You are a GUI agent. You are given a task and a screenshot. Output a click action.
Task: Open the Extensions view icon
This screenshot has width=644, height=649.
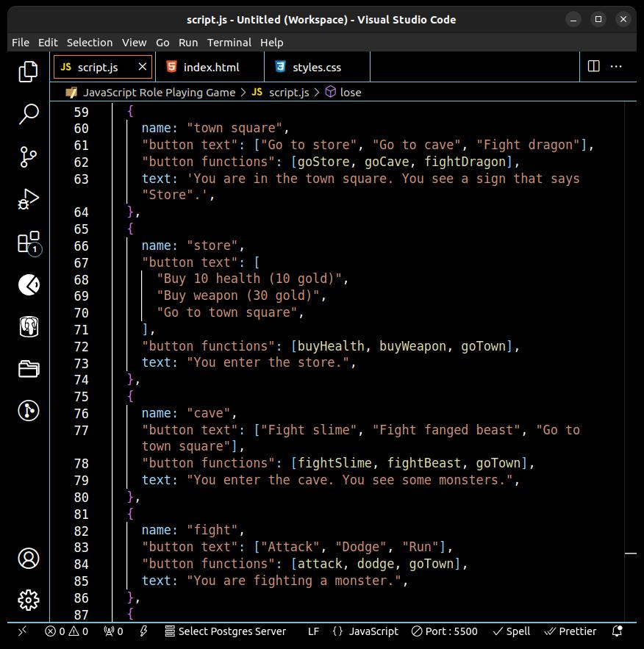coord(29,243)
